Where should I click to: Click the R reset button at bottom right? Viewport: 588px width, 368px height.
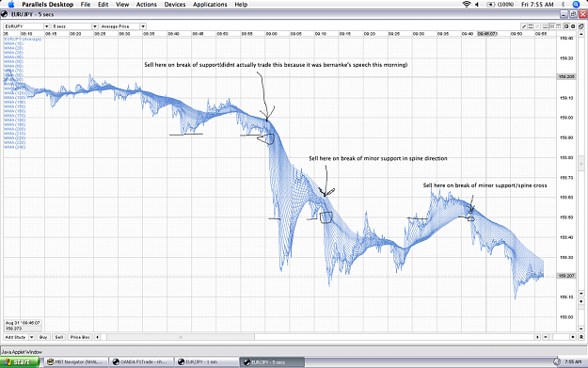(581, 337)
